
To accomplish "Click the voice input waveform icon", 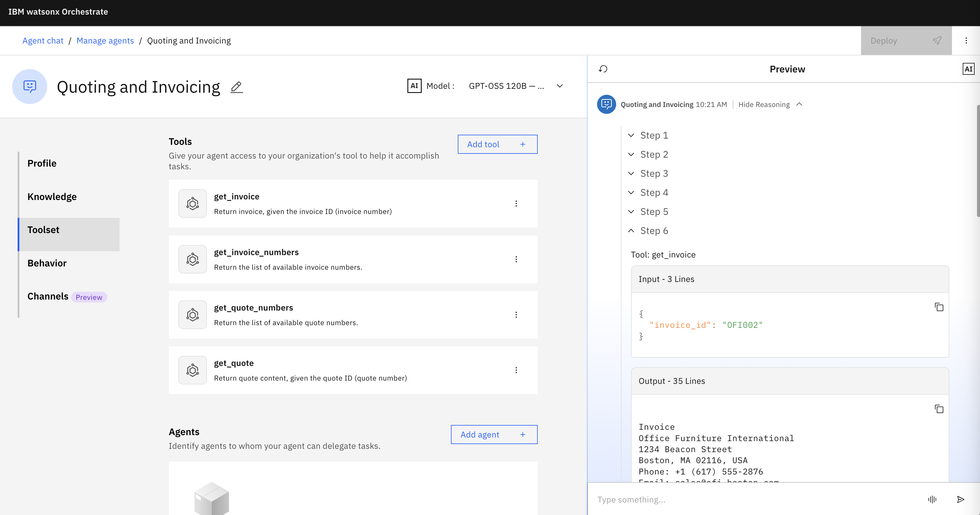I will click(932, 500).
